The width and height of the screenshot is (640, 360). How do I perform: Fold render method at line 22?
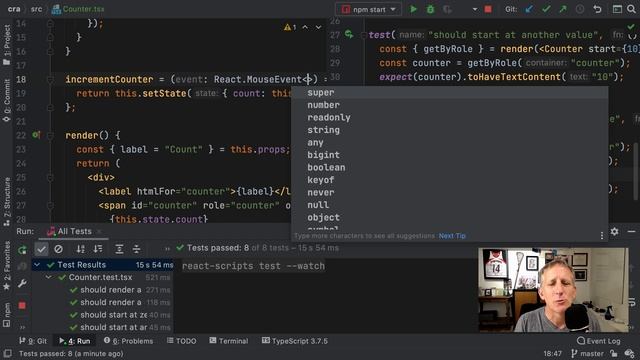(50, 135)
